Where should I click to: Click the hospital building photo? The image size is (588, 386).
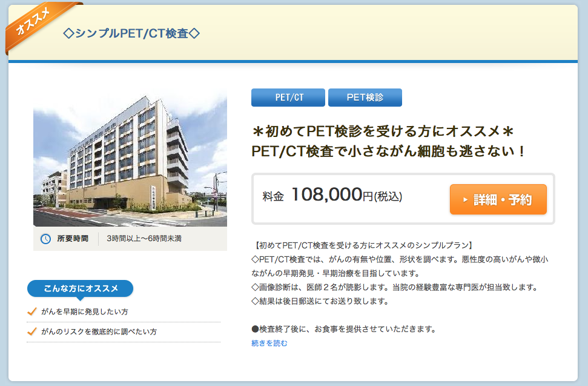[130, 158]
